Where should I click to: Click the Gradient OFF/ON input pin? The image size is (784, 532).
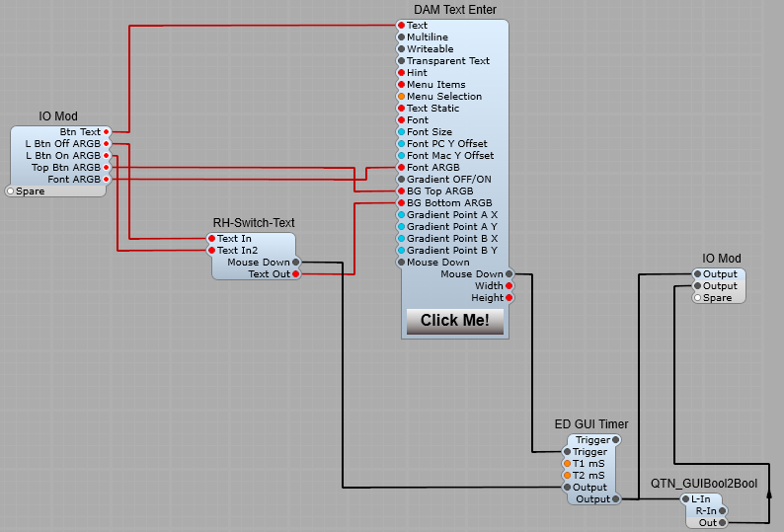401,180
